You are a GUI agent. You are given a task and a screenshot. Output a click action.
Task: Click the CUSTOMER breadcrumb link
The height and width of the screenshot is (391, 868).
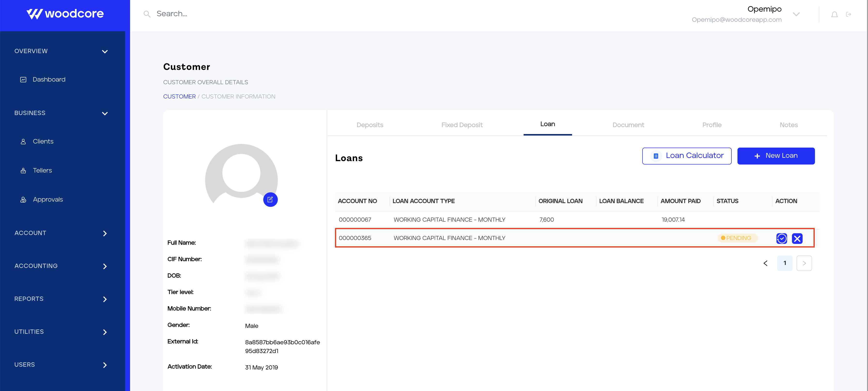[x=179, y=97]
